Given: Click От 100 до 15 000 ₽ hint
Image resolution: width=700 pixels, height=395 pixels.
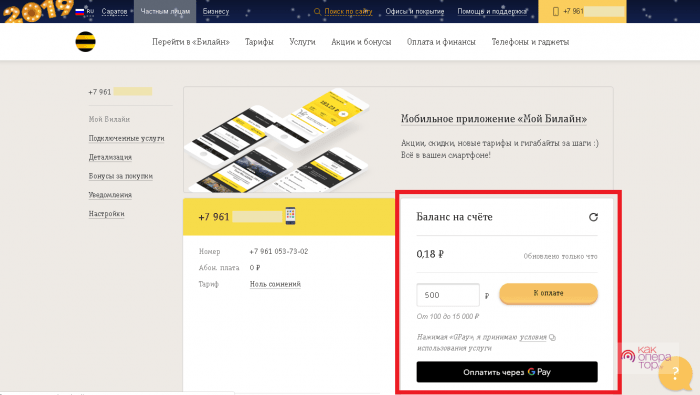Looking at the screenshot, I should click(x=448, y=316).
